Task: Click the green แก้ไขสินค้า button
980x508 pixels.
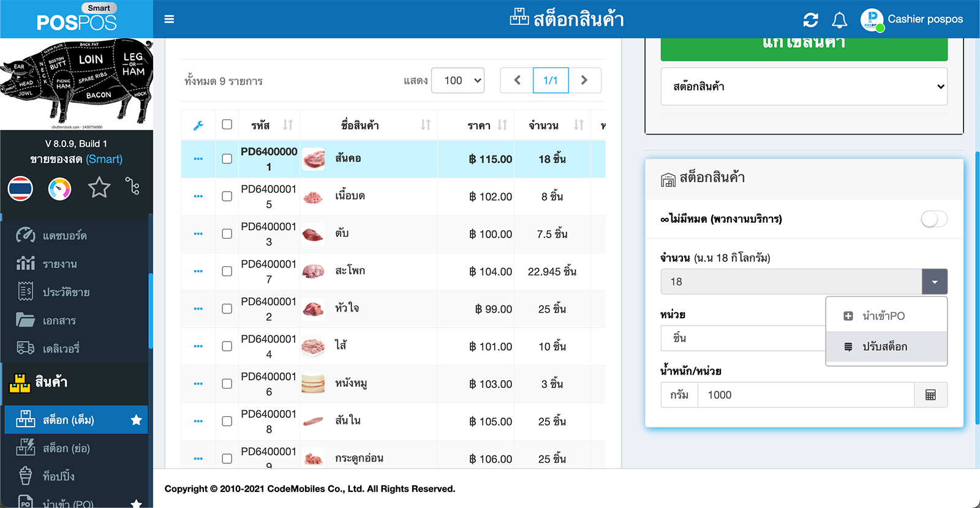Action: tap(804, 49)
